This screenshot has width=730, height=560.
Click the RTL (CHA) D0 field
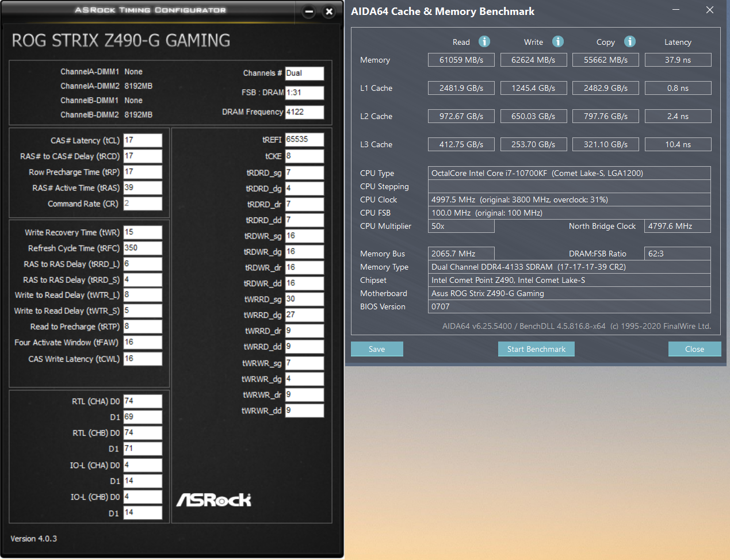tap(143, 401)
